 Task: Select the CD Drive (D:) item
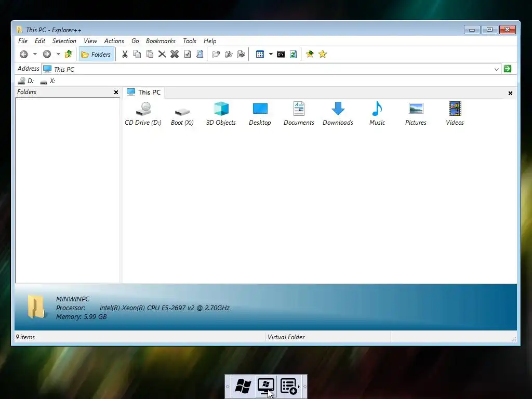click(143, 114)
